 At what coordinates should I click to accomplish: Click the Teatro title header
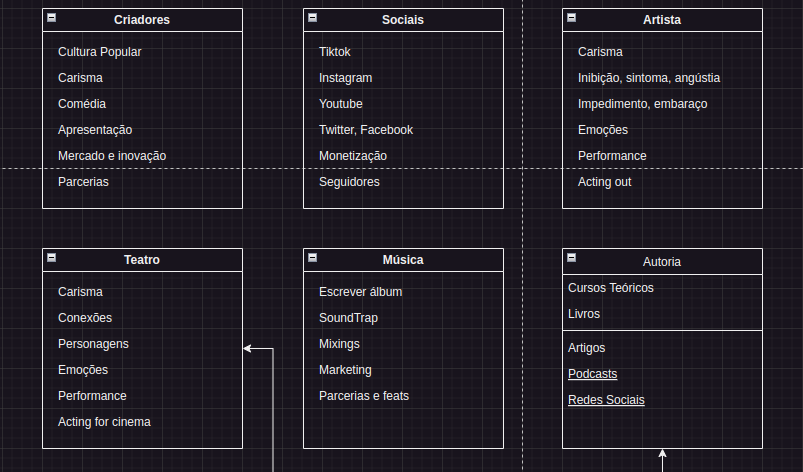(x=142, y=260)
